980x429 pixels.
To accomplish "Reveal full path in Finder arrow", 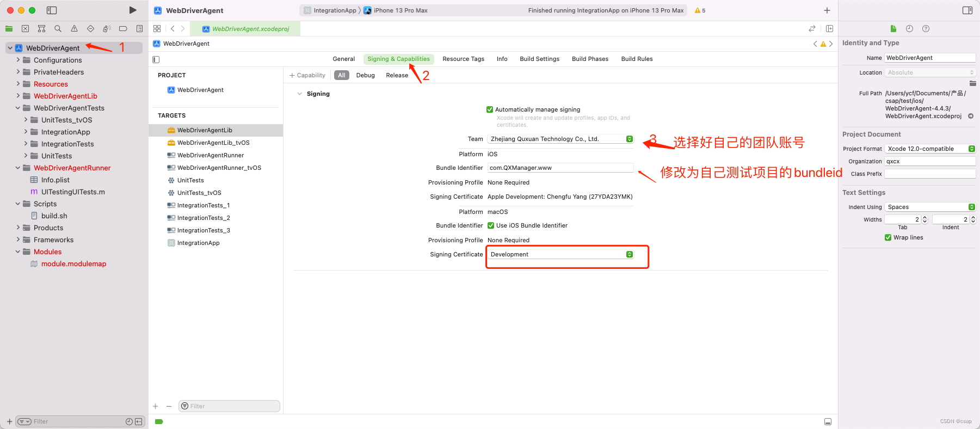I will [971, 116].
